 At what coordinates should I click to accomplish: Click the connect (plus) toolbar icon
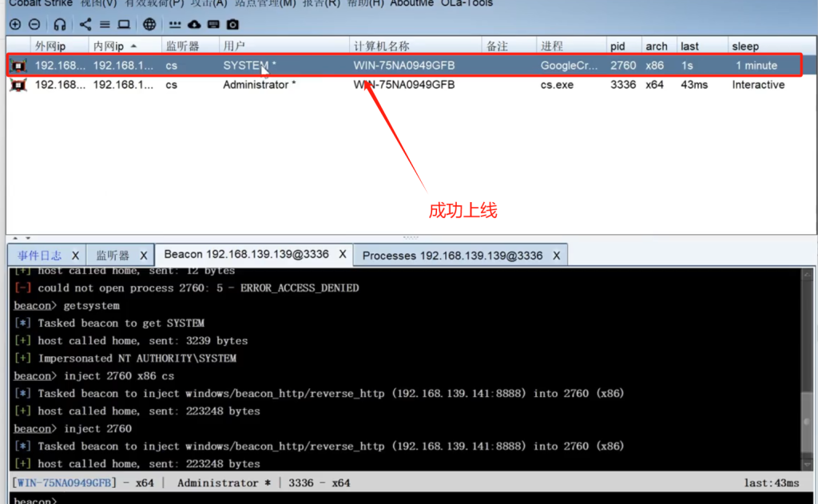15,24
